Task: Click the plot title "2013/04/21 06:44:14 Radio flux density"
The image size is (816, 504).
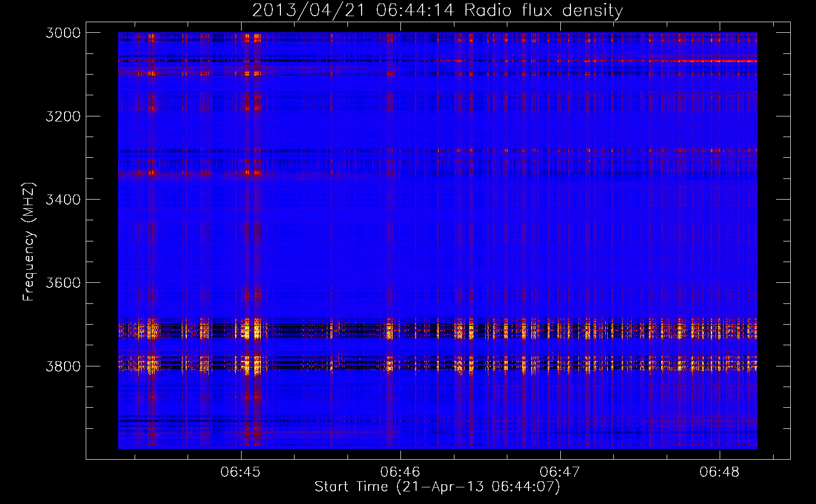Action: pyautogui.click(x=437, y=10)
